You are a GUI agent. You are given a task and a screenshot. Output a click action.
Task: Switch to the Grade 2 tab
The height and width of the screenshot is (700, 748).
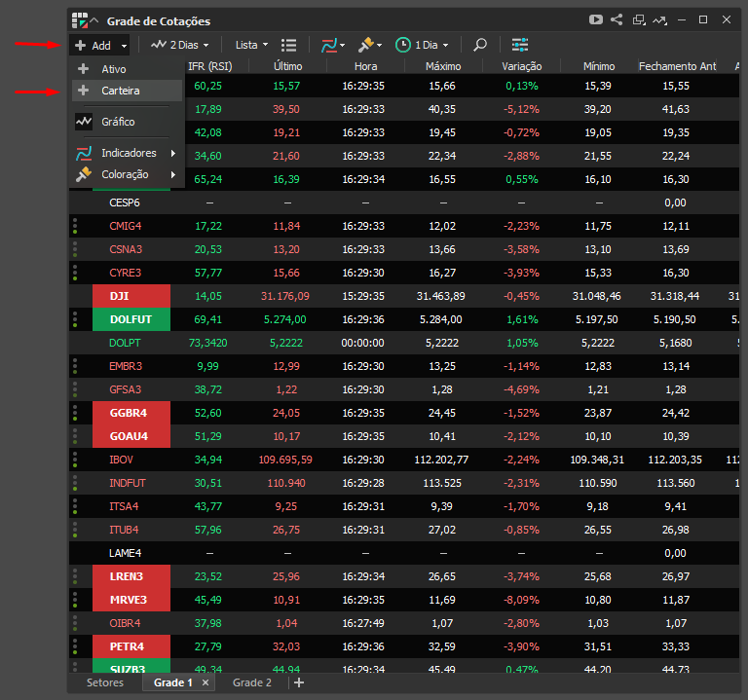(x=251, y=682)
